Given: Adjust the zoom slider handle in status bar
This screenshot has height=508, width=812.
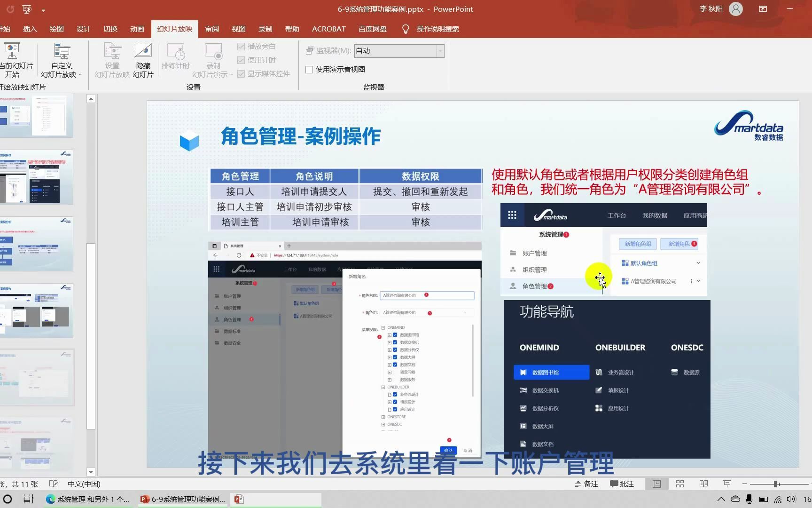Looking at the screenshot, I should click(x=776, y=484).
